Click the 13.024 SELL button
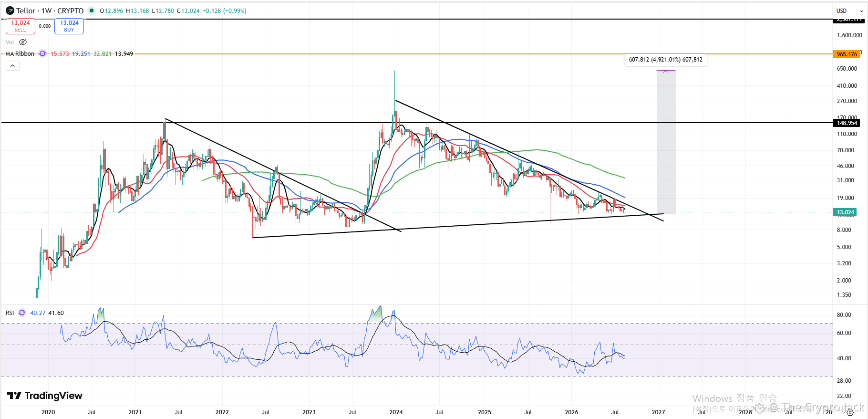The image size is (868, 419). 21,26
